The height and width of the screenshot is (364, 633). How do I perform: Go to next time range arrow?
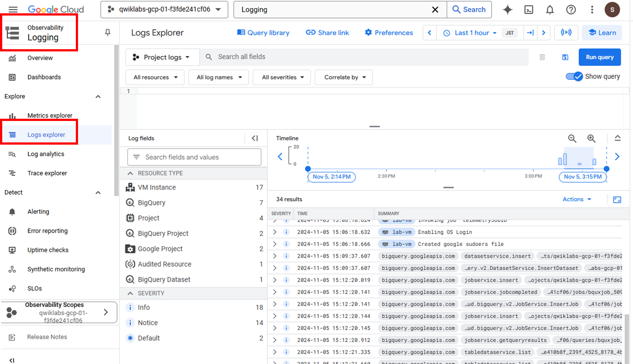543,33
